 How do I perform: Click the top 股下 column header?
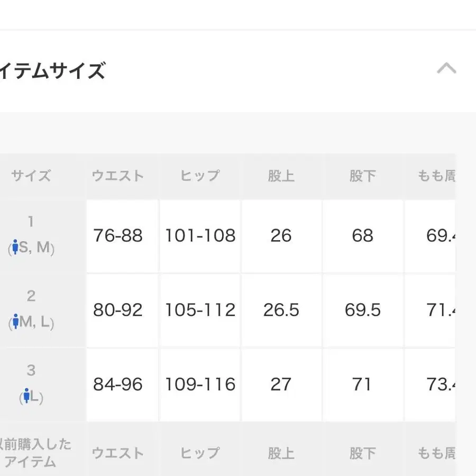tap(362, 176)
